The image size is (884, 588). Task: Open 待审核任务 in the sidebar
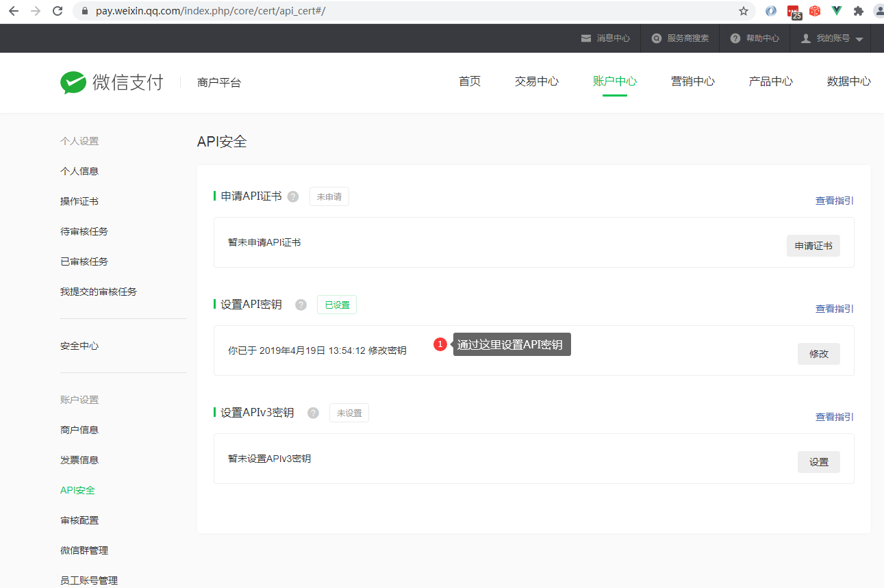[x=84, y=231]
